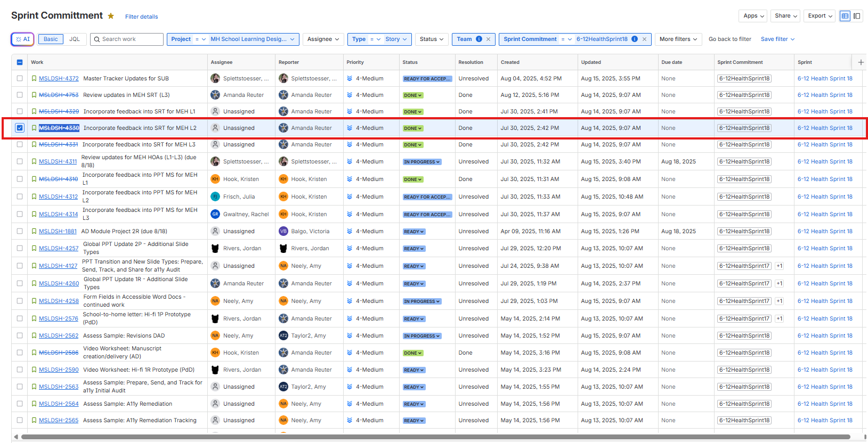Click the Save filter button
This screenshot has height=443, width=868.
[x=777, y=39]
